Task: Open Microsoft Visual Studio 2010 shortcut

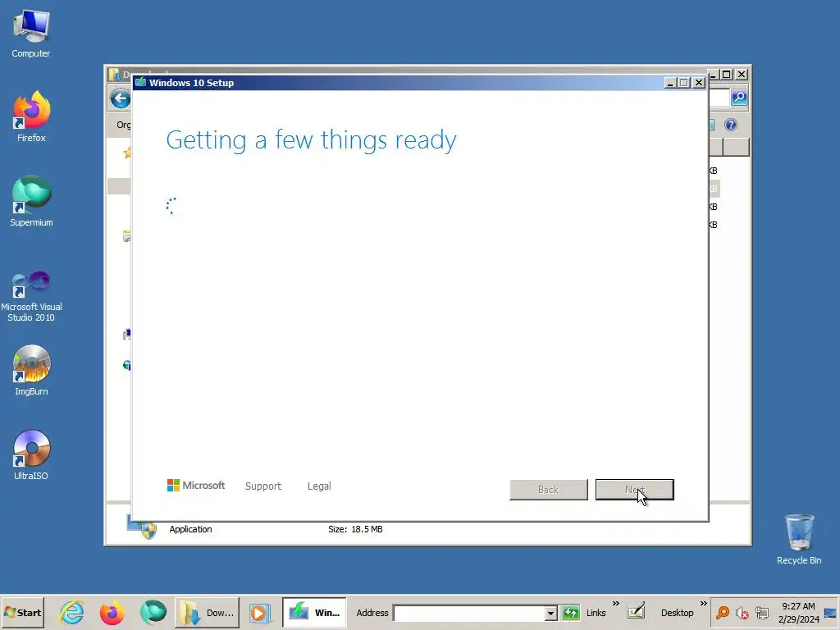Action: (31, 296)
